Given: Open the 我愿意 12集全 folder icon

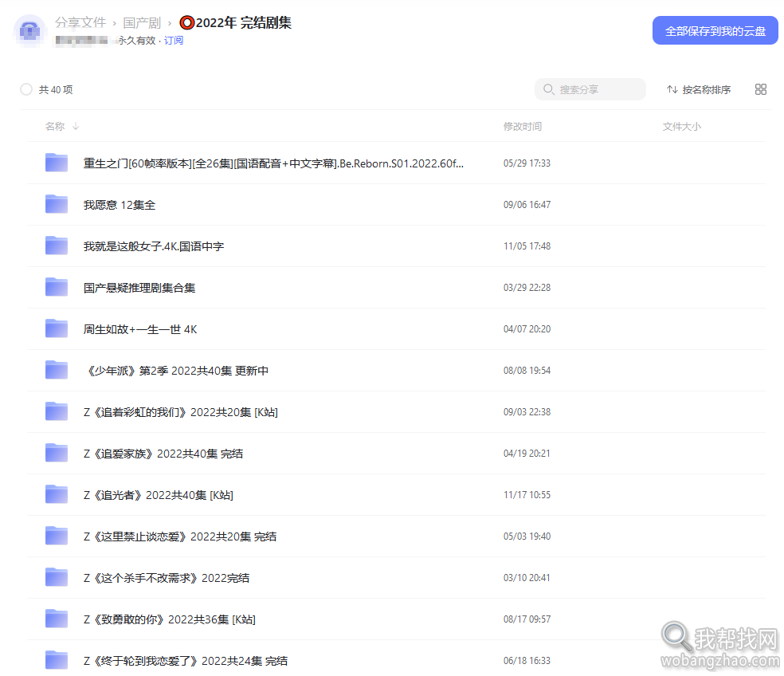Looking at the screenshot, I should [57, 204].
